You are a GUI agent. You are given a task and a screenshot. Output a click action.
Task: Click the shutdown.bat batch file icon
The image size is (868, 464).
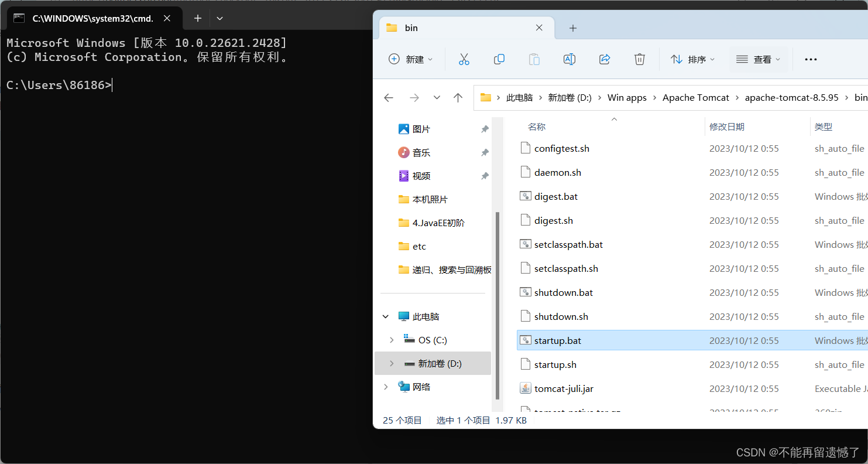pyautogui.click(x=526, y=292)
